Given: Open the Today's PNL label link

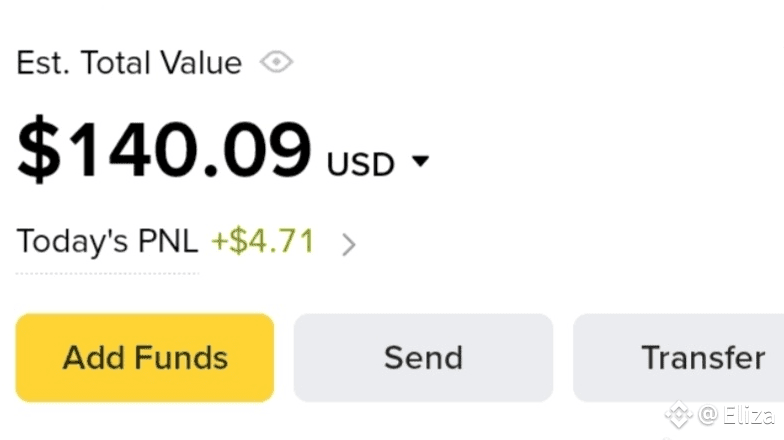Looking at the screenshot, I should tap(107, 242).
